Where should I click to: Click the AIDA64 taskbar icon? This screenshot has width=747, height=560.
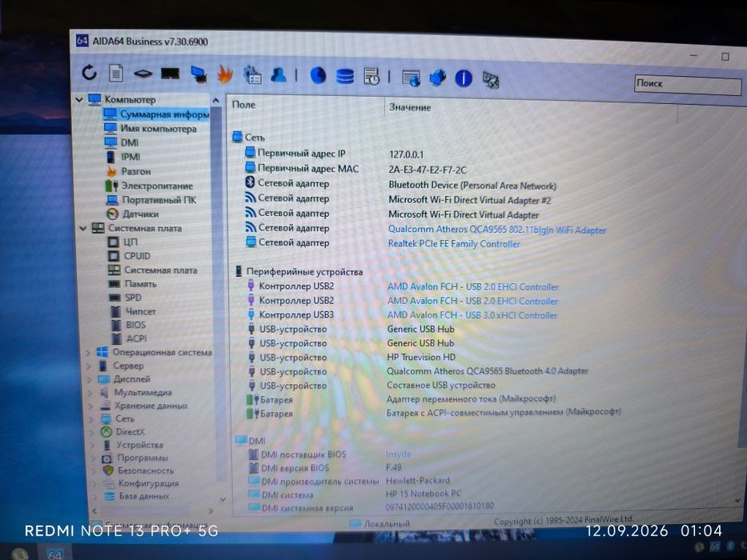coord(54,554)
